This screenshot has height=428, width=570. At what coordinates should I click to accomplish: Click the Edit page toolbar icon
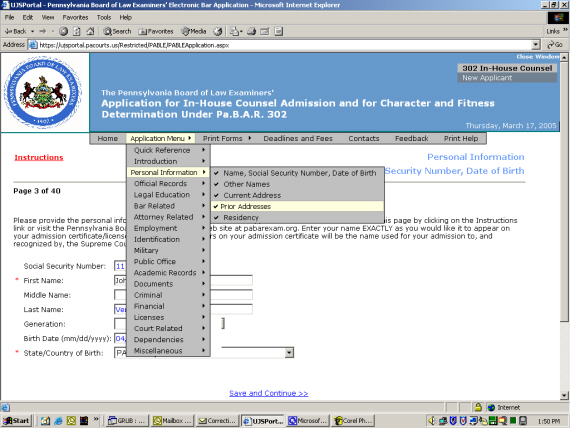coord(265,31)
